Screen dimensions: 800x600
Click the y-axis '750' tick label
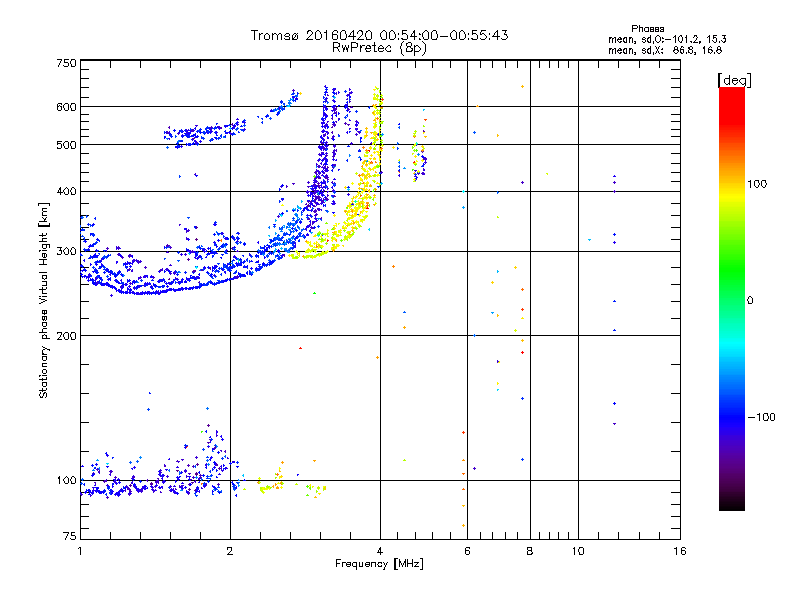[66, 63]
